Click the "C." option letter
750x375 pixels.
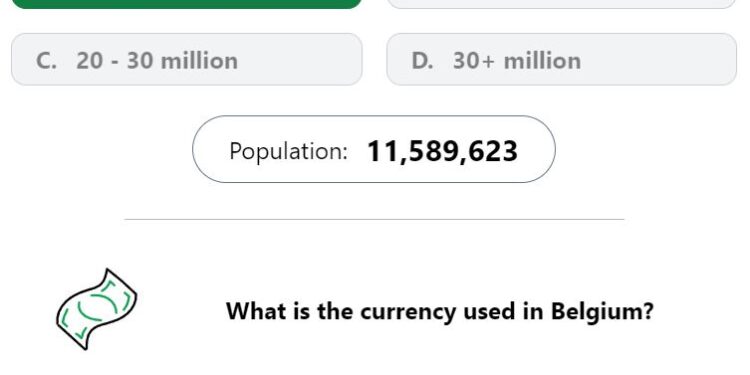pyautogui.click(x=46, y=61)
